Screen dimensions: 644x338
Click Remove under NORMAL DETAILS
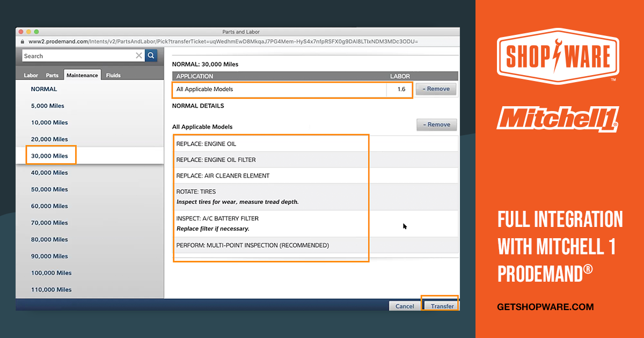[x=436, y=124]
